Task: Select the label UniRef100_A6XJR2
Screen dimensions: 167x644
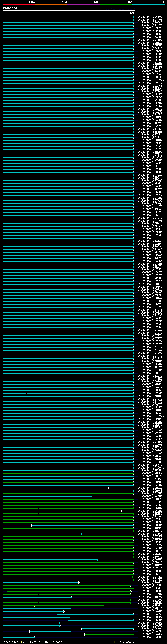Action: pyautogui.click(x=150, y=63)
